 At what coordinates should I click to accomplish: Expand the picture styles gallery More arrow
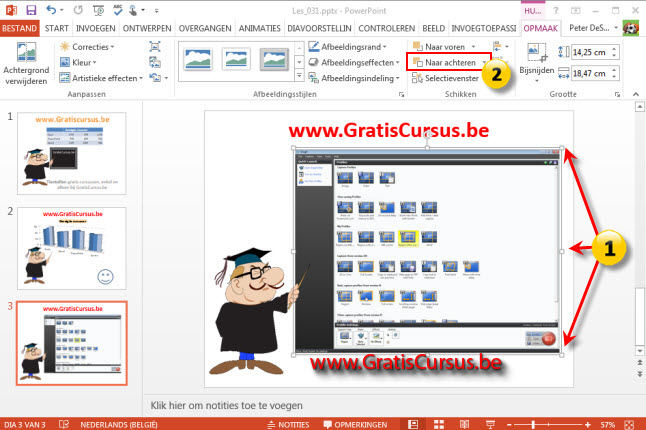click(x=300, y=76)
